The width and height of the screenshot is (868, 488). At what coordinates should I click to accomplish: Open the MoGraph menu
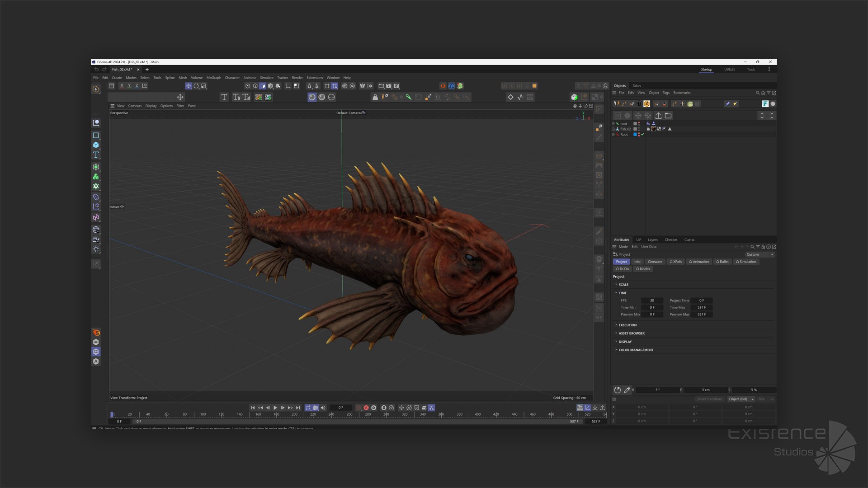214,78
